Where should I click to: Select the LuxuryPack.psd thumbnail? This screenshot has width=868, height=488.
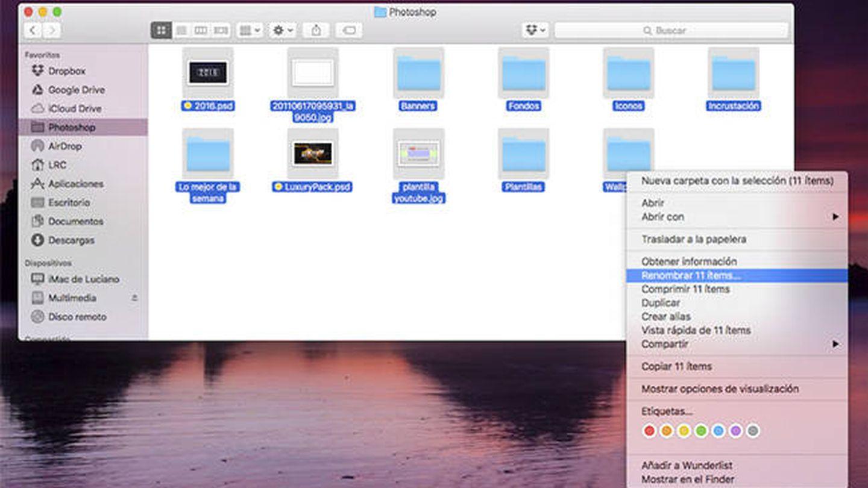pyautogui.click(x=313, y=154)
